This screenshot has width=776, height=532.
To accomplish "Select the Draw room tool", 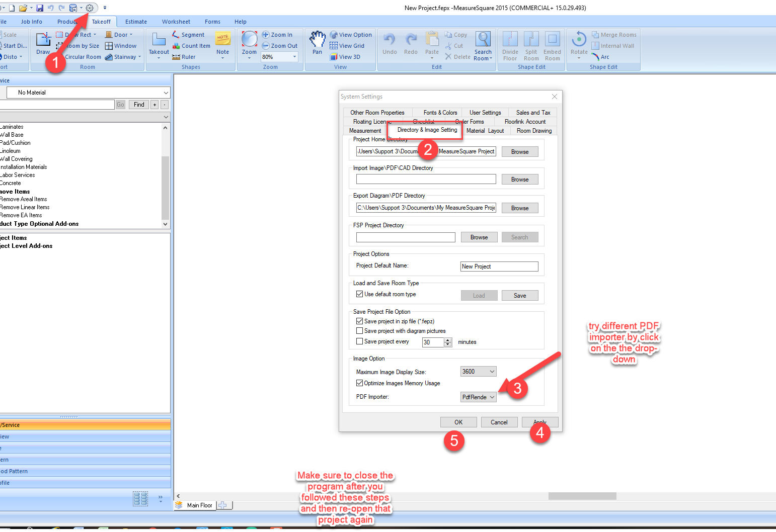I will pos(43,43).
